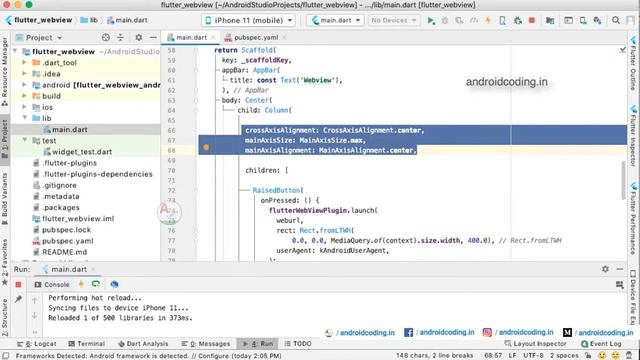Click the Device preview window icon
The image size is (640, 360).
point(568,20)
